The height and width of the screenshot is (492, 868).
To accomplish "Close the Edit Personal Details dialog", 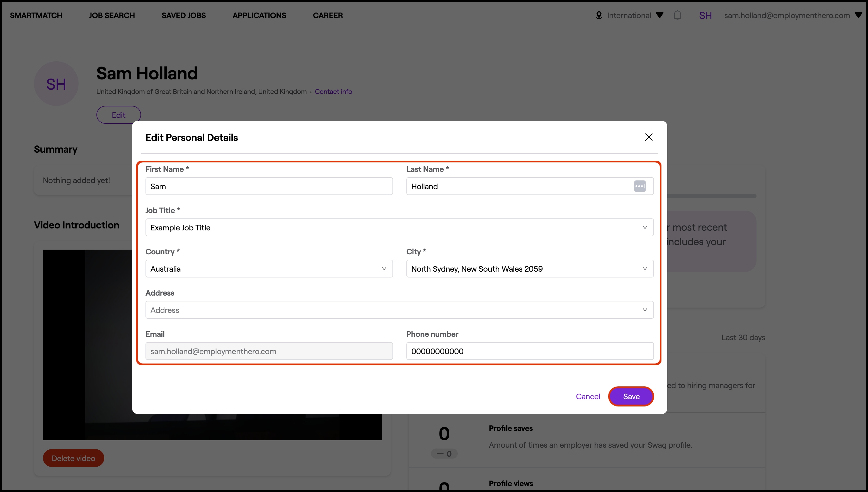I will click(x=648, y=137).
